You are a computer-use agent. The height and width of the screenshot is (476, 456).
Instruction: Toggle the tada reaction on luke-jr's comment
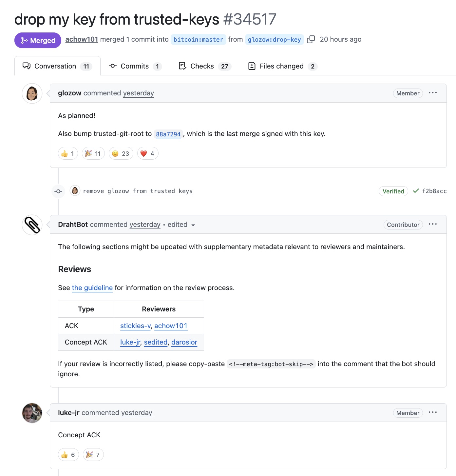pos(93,455)
